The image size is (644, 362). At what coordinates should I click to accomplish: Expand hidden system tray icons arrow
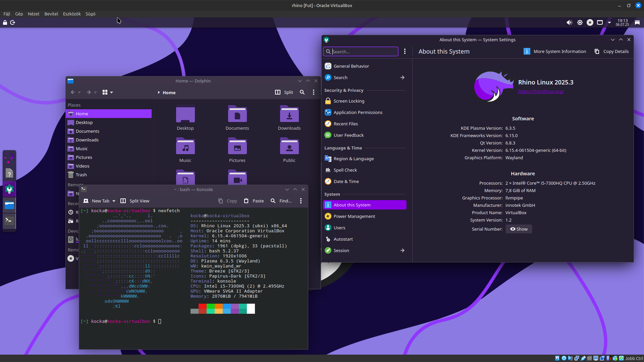609,22
